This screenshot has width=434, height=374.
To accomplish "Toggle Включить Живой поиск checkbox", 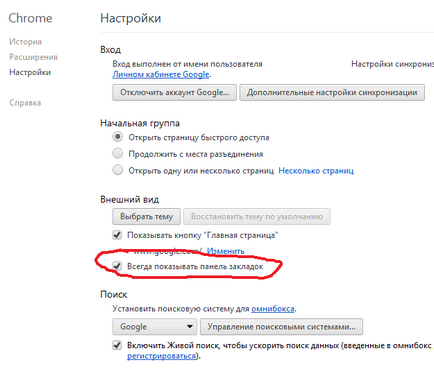I will point(117,345).
